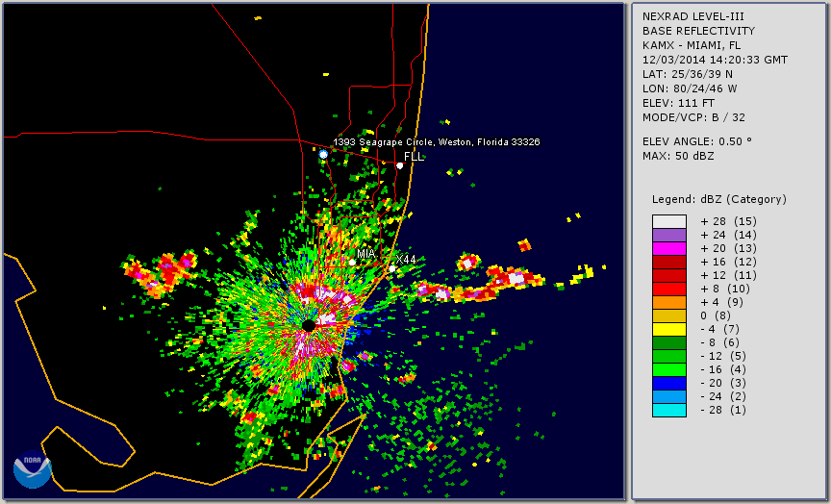Click the Legend: dBZ (Category) heading
The width and height of the screenshot is (831, 504).
tap(719, 199)
